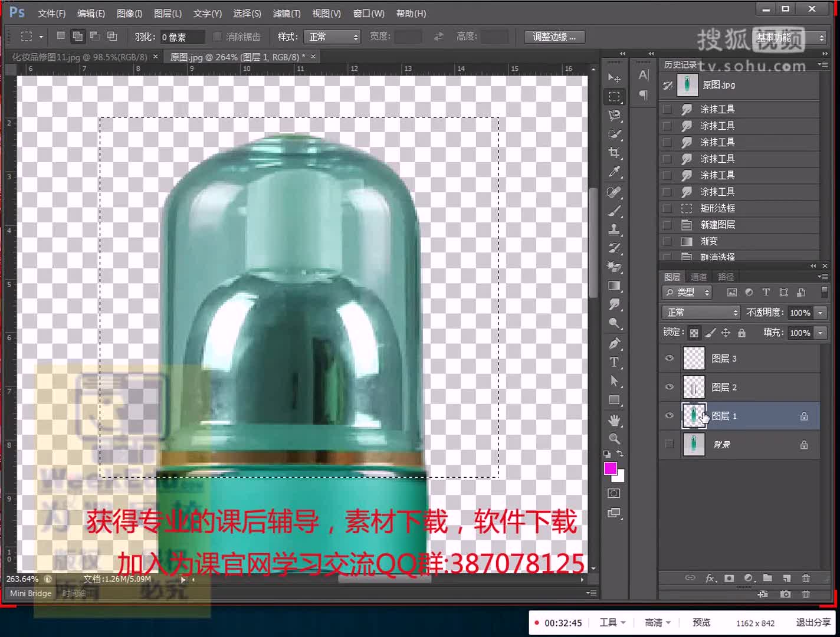Image resolution: width=840 pixels, height=637 pixels.
Task: Open the 不透明度 opacity slider arrow
Action: tap(821, 313)
